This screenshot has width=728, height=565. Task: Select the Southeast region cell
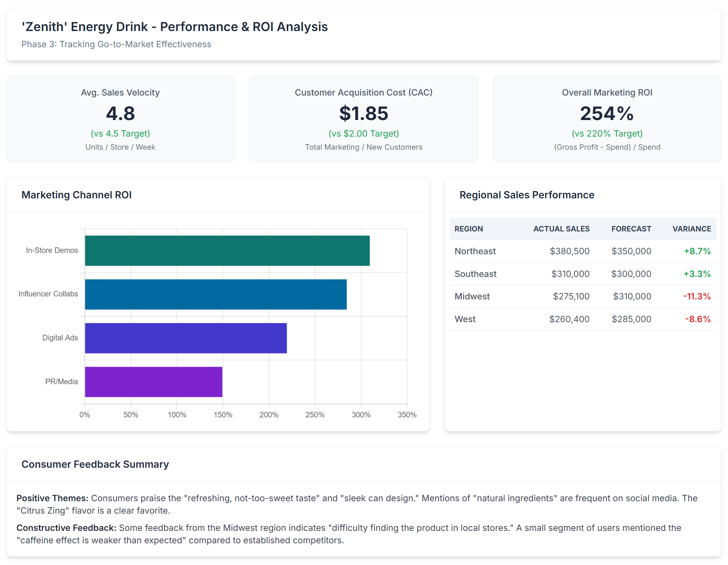point(475,274)
